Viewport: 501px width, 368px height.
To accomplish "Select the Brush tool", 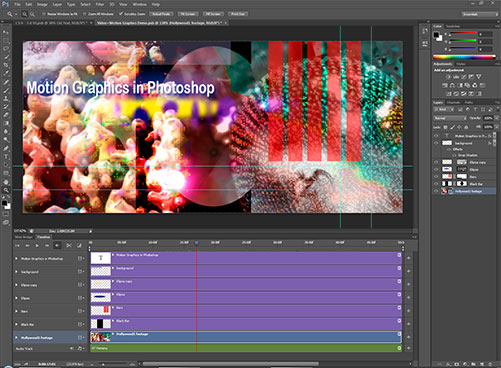I will (6, 90).
